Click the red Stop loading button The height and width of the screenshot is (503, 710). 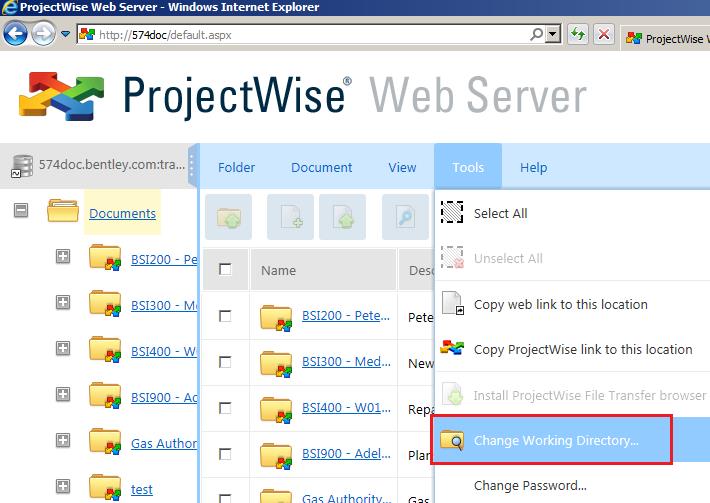click(x=603, y=34)
